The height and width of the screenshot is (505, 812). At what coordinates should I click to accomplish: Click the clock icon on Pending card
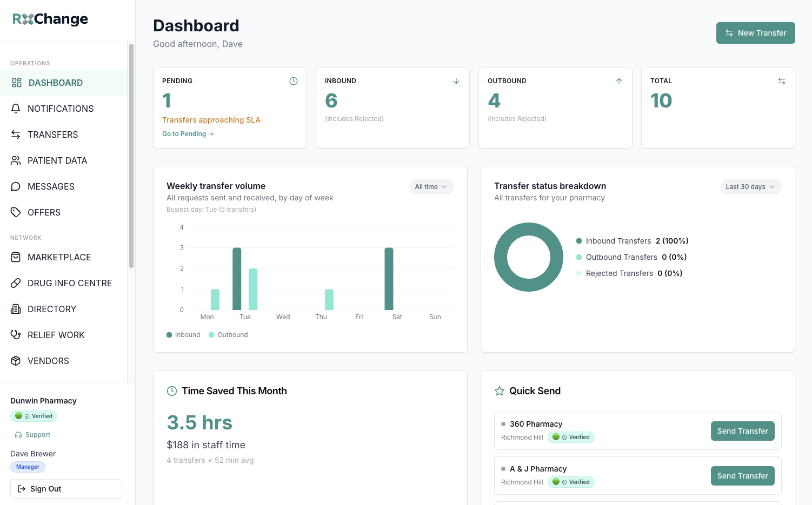294,81
